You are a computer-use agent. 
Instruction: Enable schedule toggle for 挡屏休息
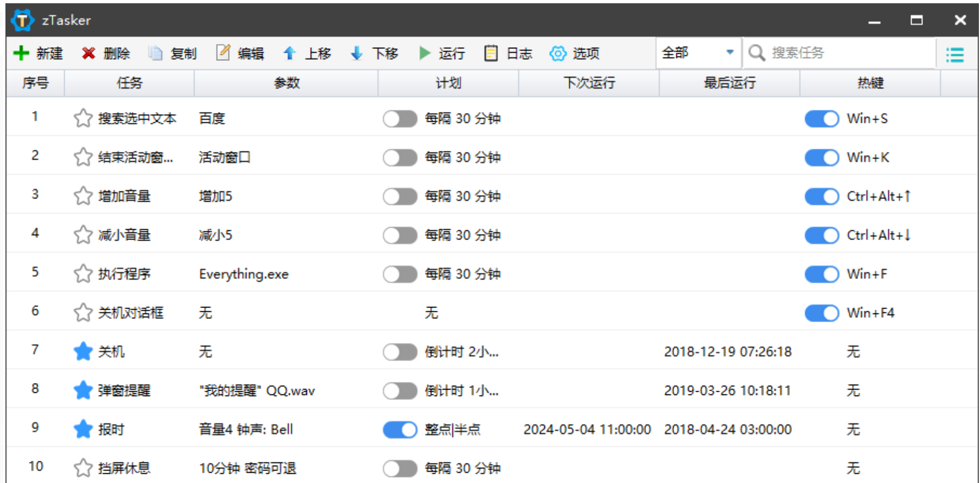pos(400,468)
